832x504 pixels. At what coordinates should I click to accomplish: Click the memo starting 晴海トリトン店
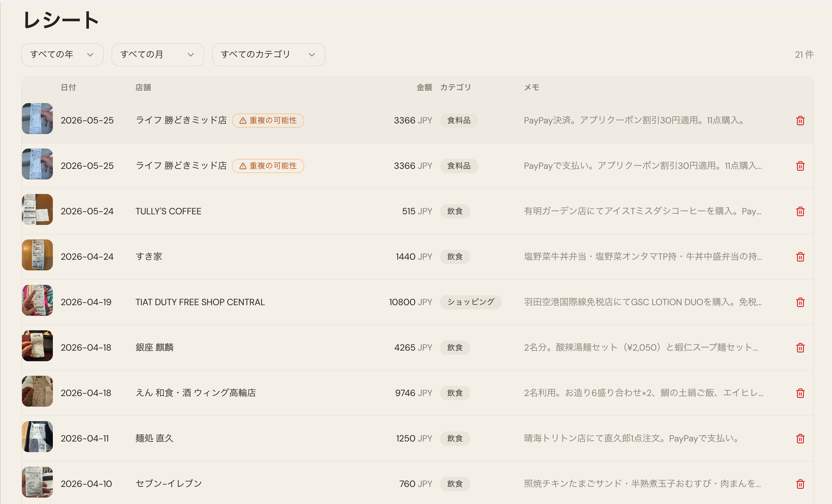[632, 439]
